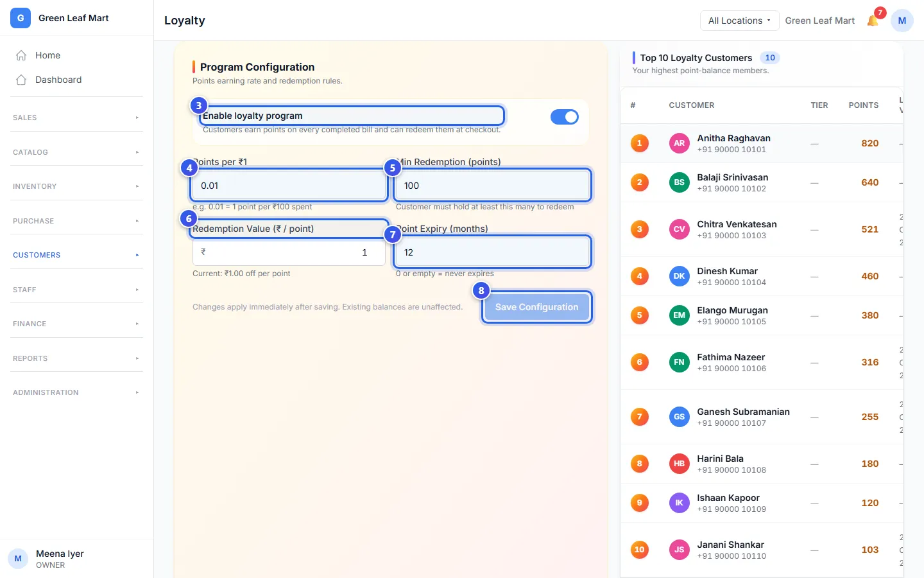Viewport: 924px width, 578px height.
Task: Toggle the Enable loyalty program switch
Action: [x=565, y=117]
